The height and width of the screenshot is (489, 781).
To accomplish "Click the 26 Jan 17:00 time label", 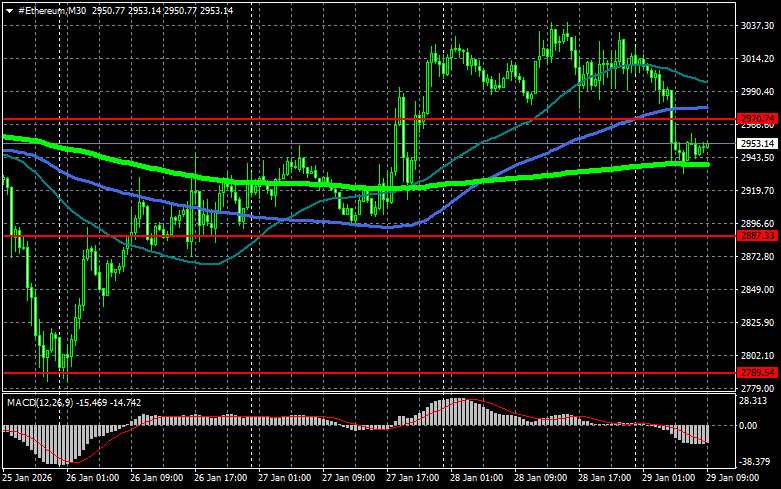I will [223, 478].
